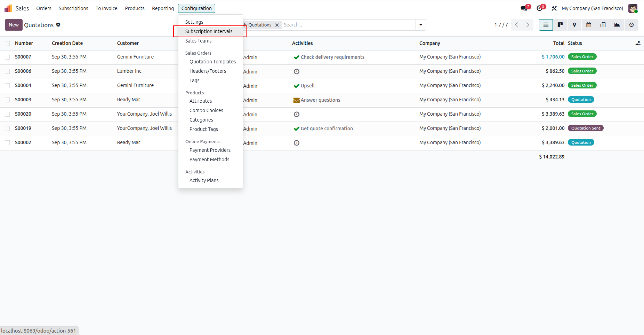Open the activities clock notification icon
Image resolution: width=644 pixels, height=335 pixels.
540,8
